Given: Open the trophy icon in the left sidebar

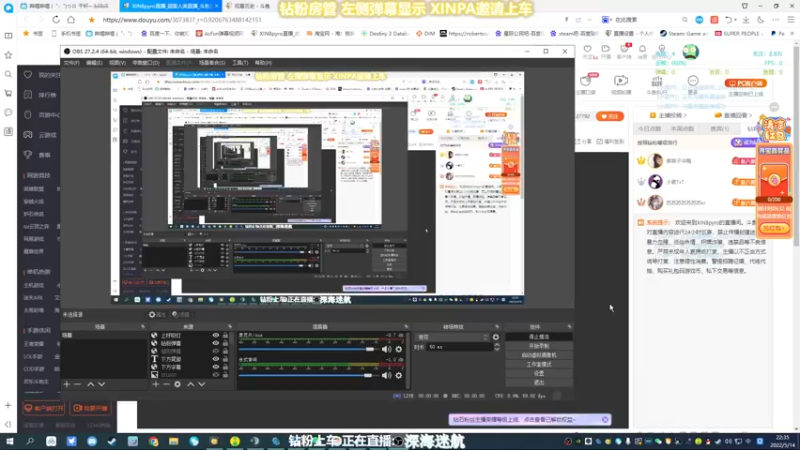Looking at the screenshot, I should point(28,155).
